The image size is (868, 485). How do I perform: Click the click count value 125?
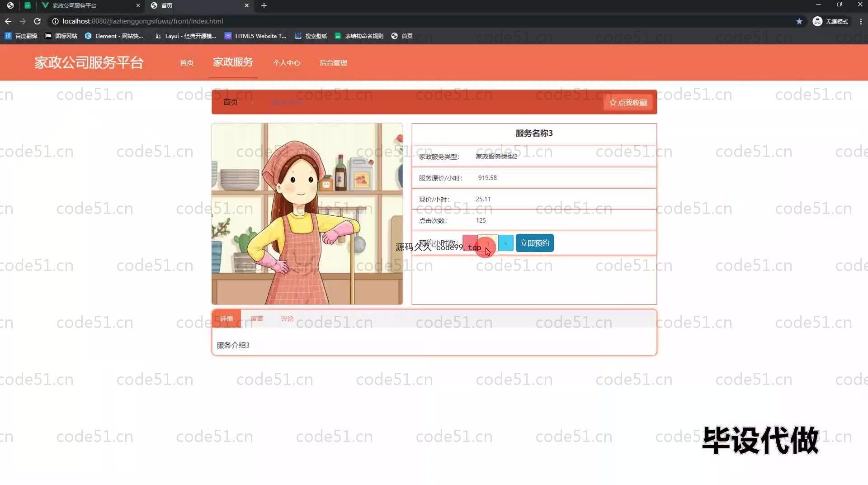(x=481, y=220)
